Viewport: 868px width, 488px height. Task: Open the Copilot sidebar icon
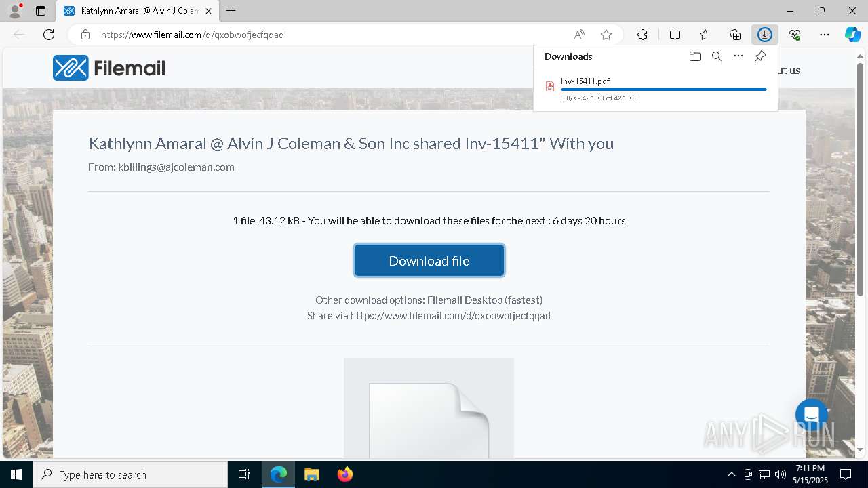(x=853, y=35)
